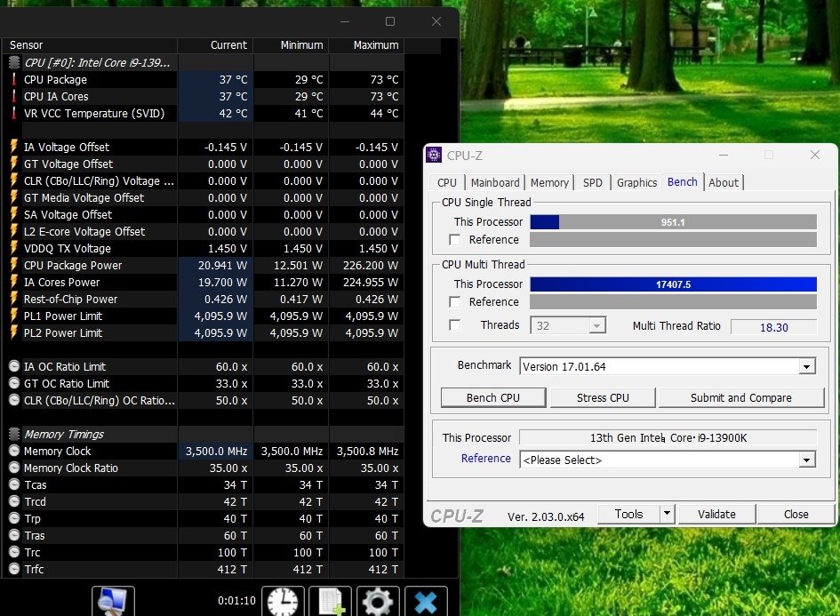Open the Tools dropdown arrow in CPU-Z
Image resolution: width=840 pixels, height=616 pixels.
click(667, 515)
